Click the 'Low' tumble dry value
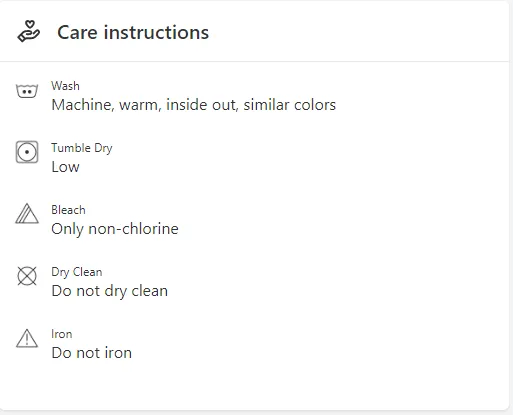The image size is (513, 415). (x=65, y=167)
